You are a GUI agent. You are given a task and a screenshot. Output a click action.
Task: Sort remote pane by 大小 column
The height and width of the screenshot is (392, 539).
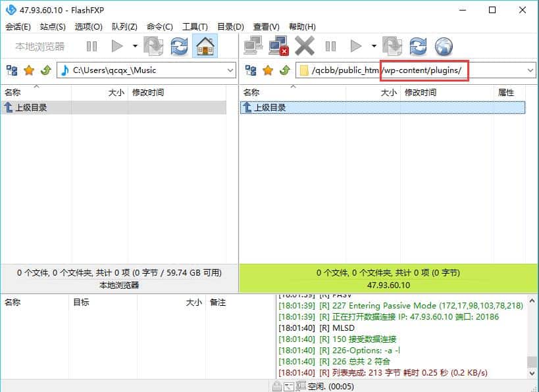click(373, 93)
